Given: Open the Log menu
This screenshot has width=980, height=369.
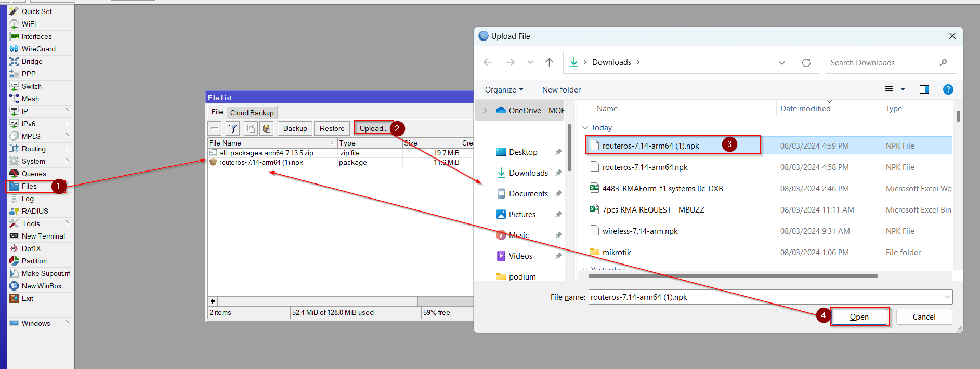Looking at the screenshot, I should coord(28,199).
